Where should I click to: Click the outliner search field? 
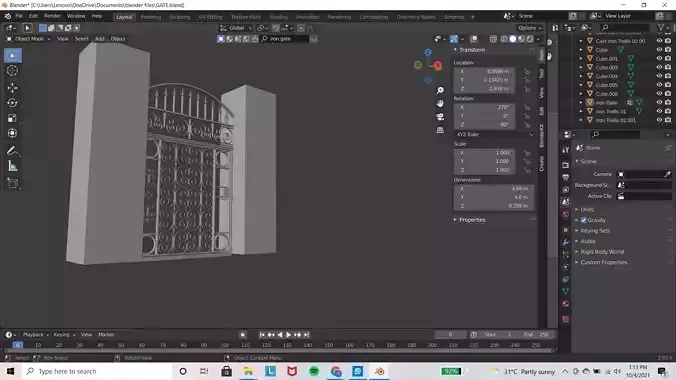[x=624, y=28]
